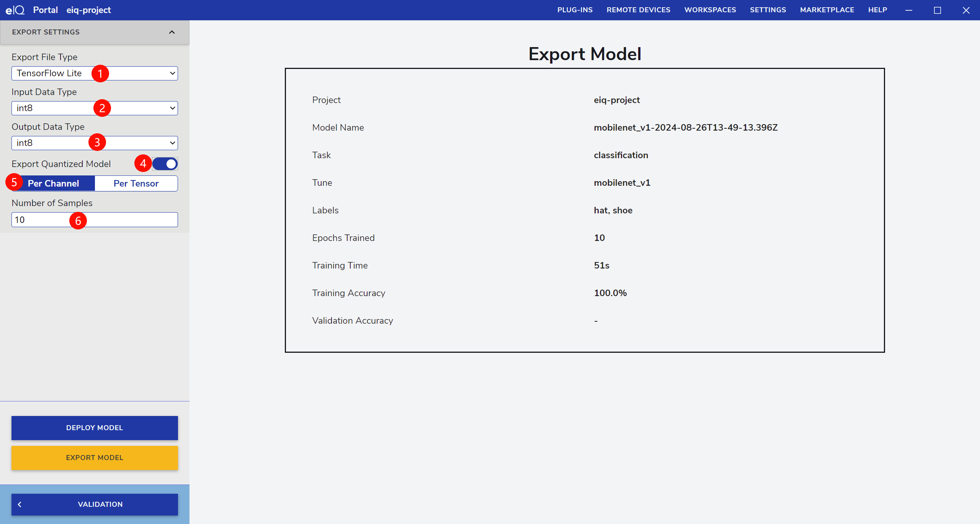Open the Output Data Type dropdown
This screenshot has width=980, height=524.
click(95, 143)
